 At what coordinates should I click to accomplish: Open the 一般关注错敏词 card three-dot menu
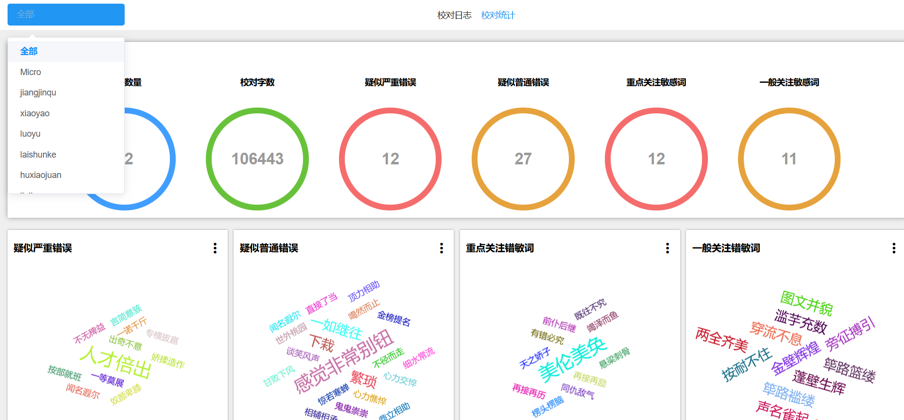[x=893, y=248]
